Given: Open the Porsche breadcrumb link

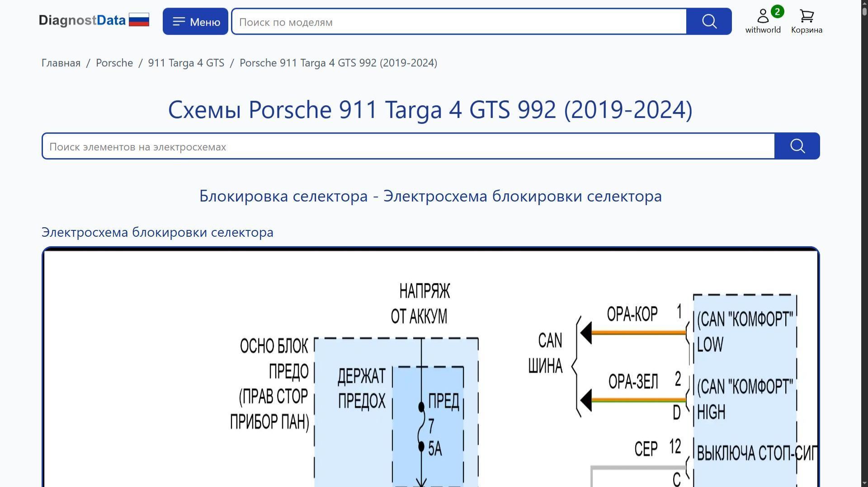Looking at the screenshot, I should click(x=114, y=63).
